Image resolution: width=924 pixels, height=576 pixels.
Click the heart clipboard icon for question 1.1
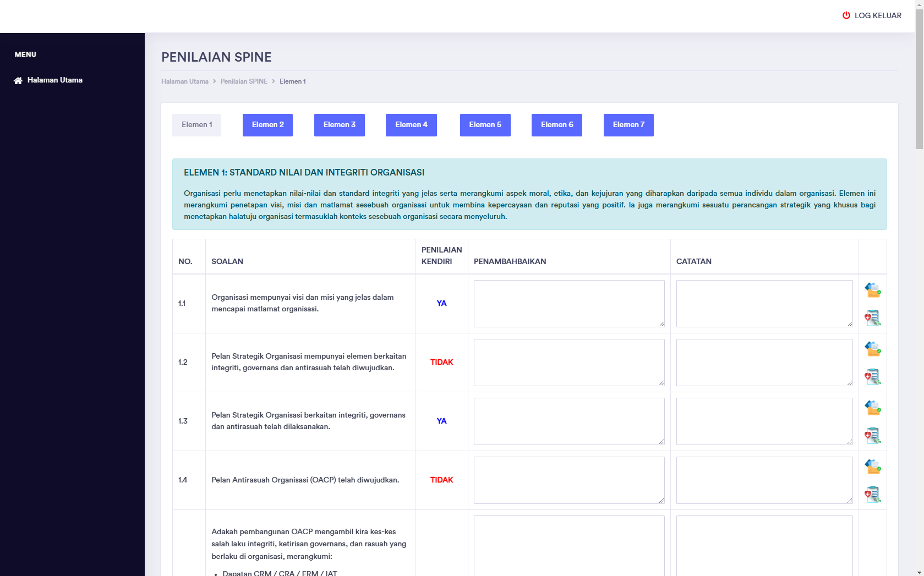(872, 318)
